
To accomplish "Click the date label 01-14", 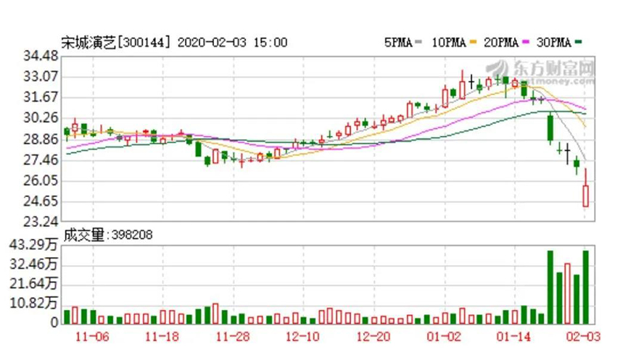I will click(x=513, y=337).
